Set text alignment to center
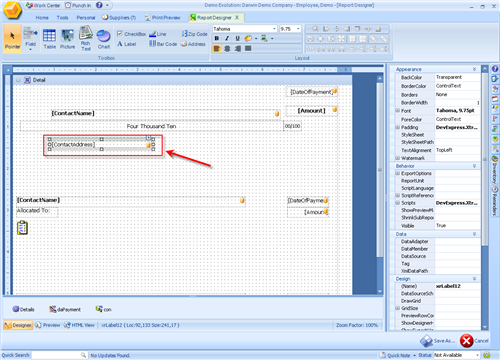This screenshot has height=360, width=500. coord(227,49)
